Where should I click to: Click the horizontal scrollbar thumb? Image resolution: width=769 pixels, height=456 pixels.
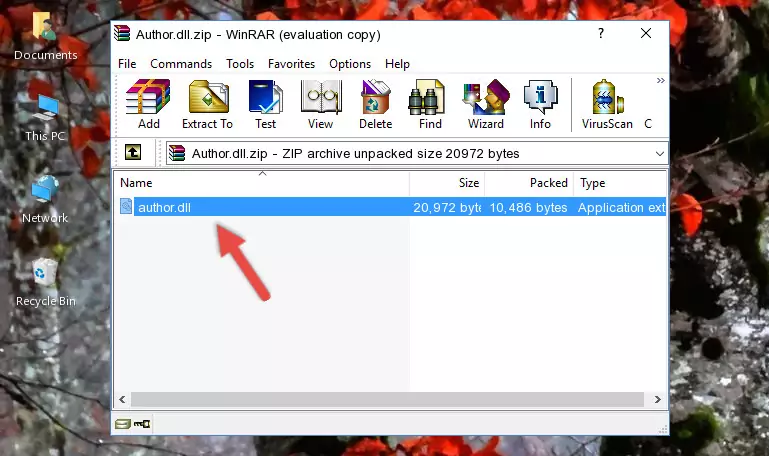tap(387, 400)
